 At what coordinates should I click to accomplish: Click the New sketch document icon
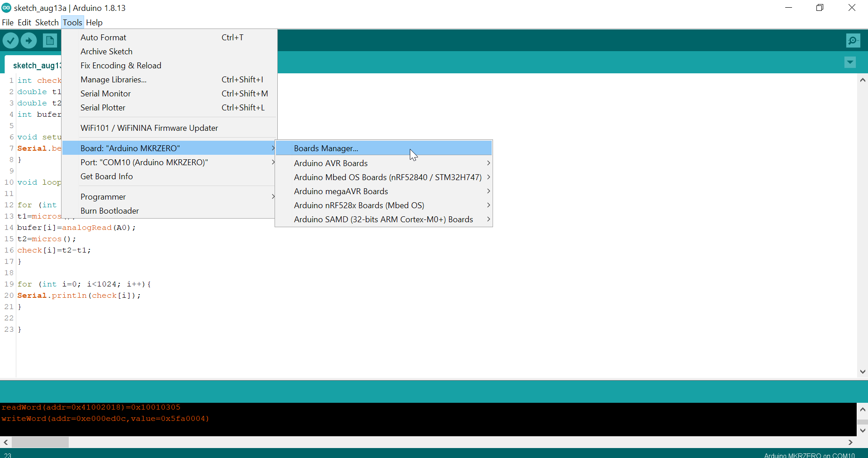pos(50,41)
